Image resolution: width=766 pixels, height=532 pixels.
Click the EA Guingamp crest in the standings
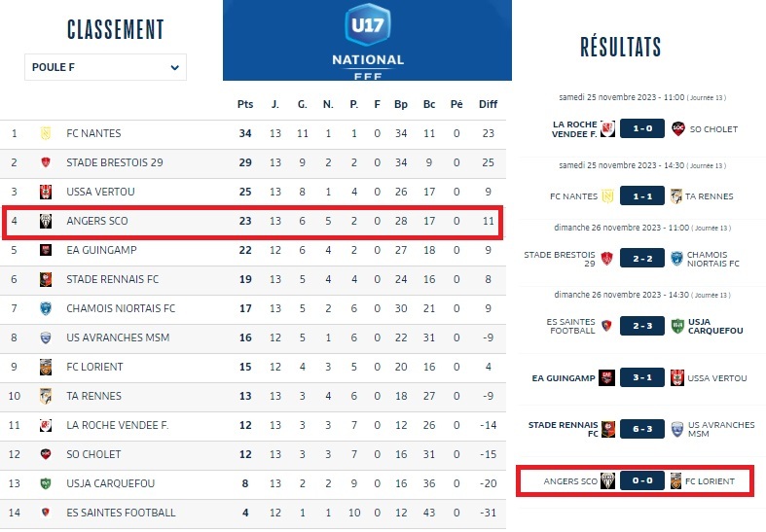point(45,250)
